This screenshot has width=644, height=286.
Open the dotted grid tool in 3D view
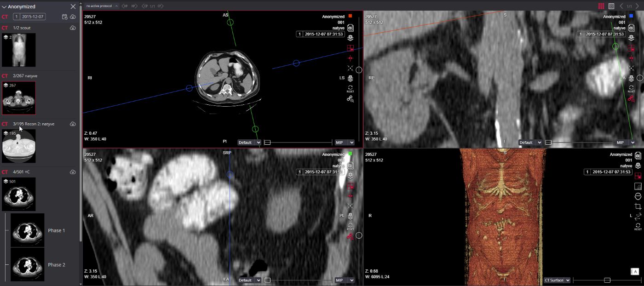coord(638,186)
